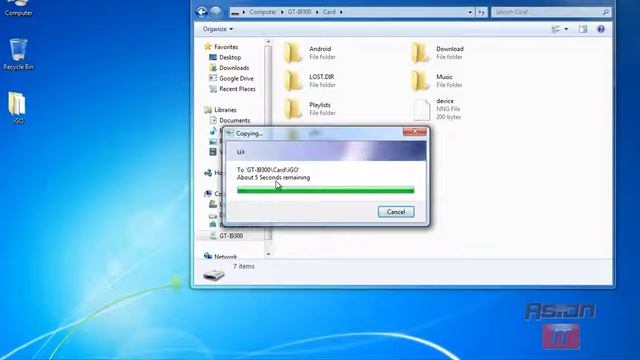Expand the chevron after Card in address bar
Screen dimensions: 640x360
[341, 12]
